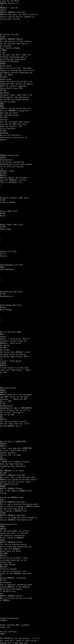Open 'The DiGiTaL JaM 1994' article
This screenshot has height=644, width=74.
coord(9,35)
